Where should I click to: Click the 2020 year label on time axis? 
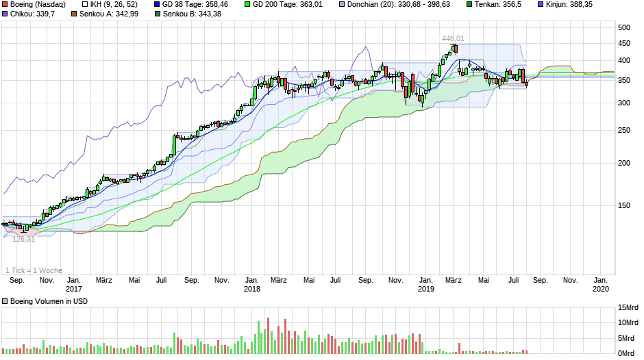tap(600, 289)
